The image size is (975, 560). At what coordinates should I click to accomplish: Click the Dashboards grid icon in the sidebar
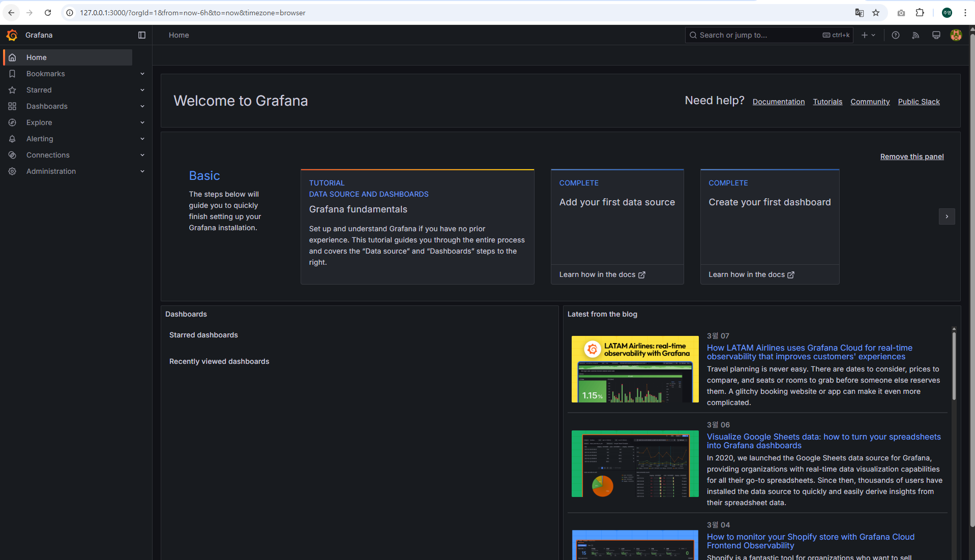click(x=12, y=106)
